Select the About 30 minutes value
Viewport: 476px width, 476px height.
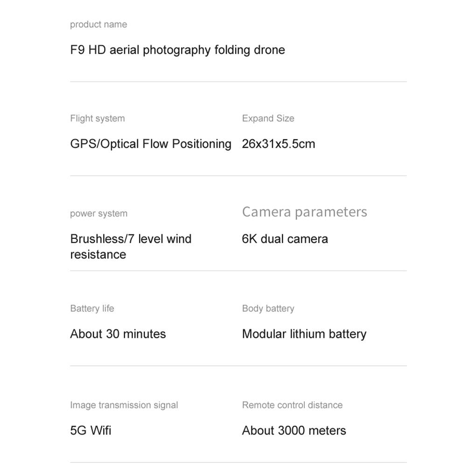[118, 334]
